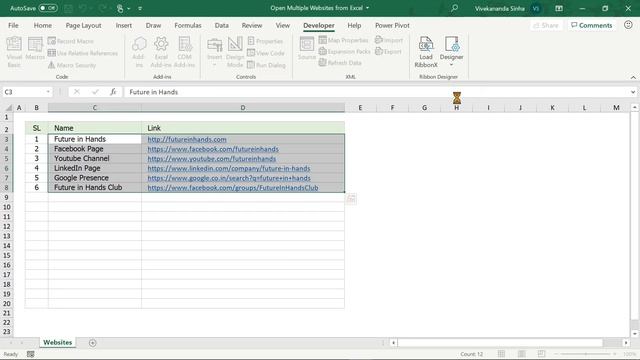Add a new sheet with plus button

(x=93, y=343)
